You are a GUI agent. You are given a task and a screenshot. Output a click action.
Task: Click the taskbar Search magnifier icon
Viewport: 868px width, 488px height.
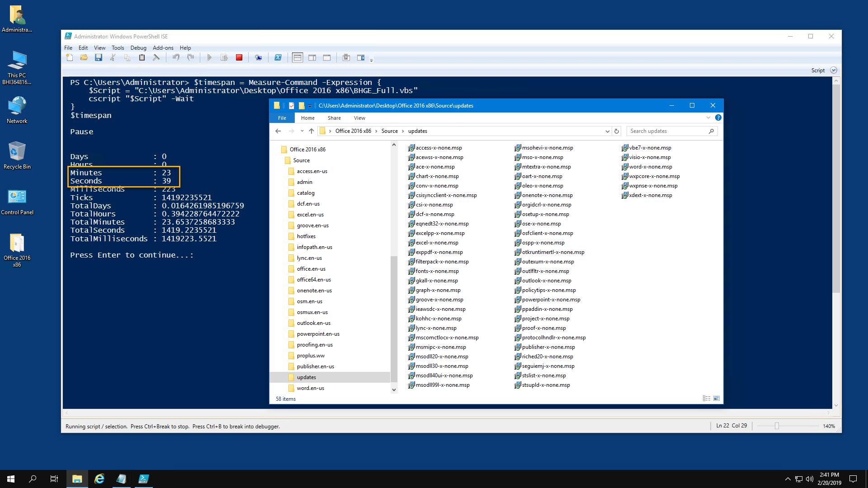pos(33,479)
